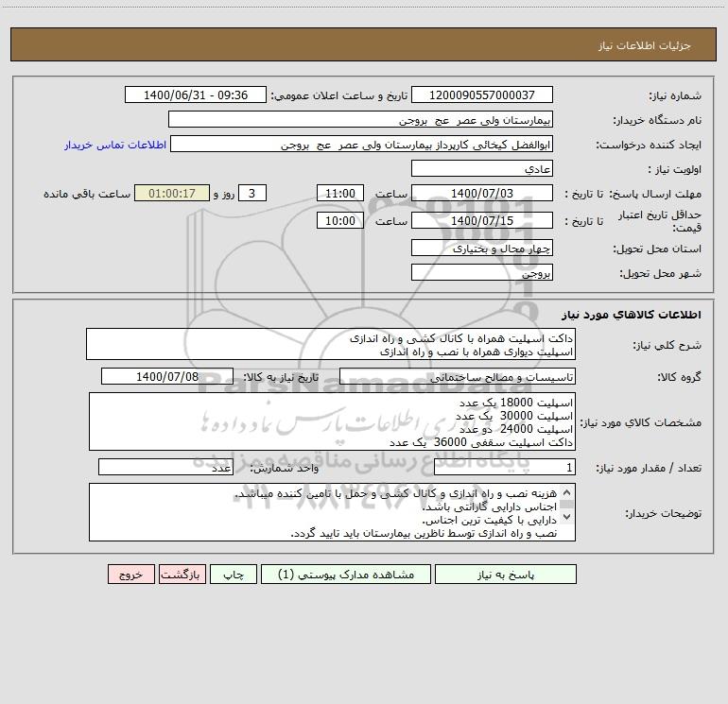728x704 pixels.
Task: Click delivery province field چهار محال و بختیاری
Action: (x=482, y=248)
